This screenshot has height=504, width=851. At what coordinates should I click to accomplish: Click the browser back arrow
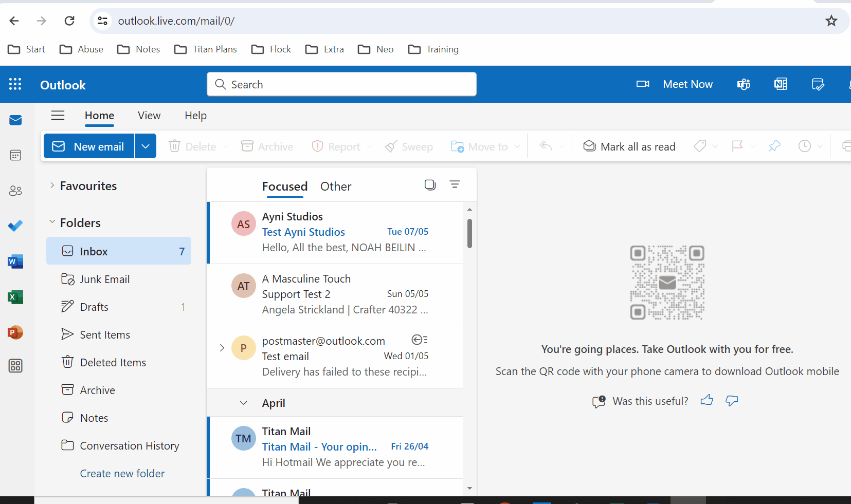click(14, 21)
